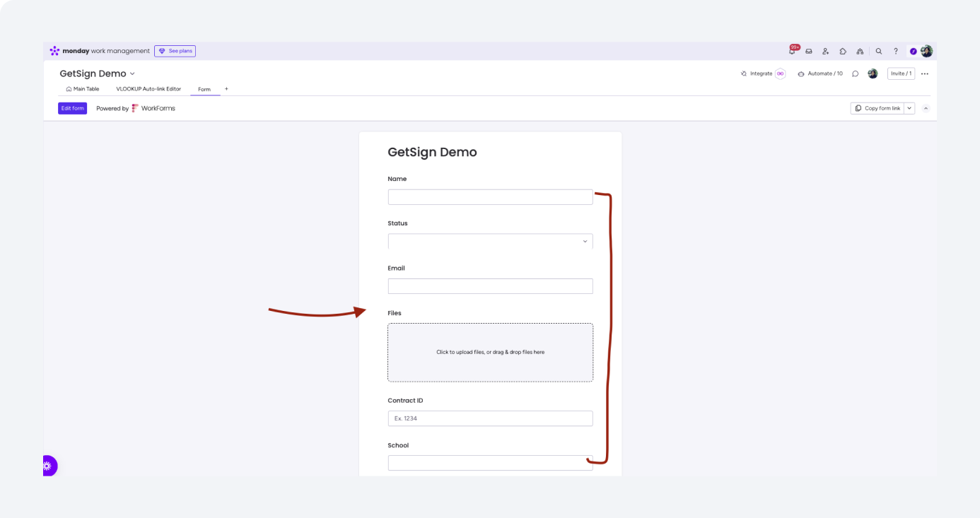
Task: Focus the Name input field
Action: (x=490, y=197)
